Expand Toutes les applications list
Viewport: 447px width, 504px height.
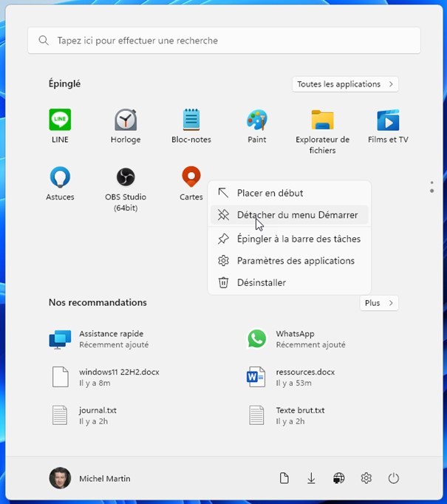(345, 84)
